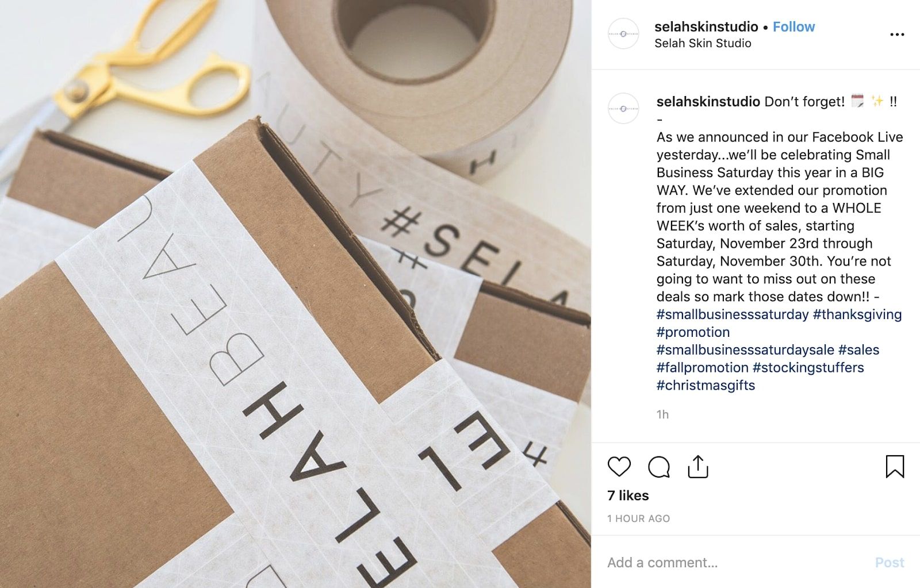Image resolution: width=920 pixels, height=588 pixels.
Task: Click the packaging tape post photo
Action: (x=296, y=294)
